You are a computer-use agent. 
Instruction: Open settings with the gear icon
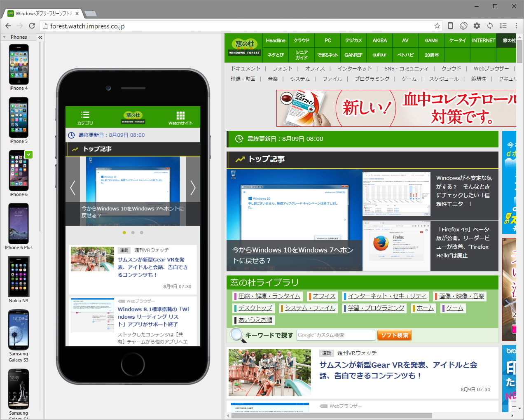[x=477, y=26]
